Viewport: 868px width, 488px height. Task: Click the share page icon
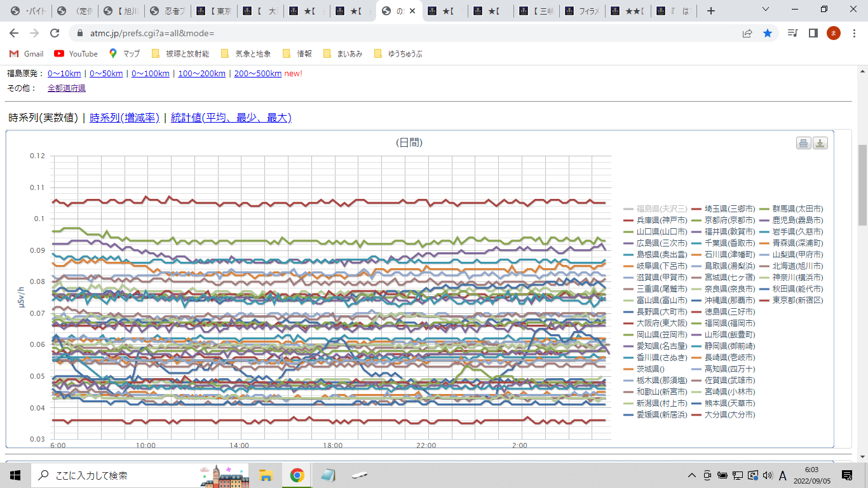point(747,33)
